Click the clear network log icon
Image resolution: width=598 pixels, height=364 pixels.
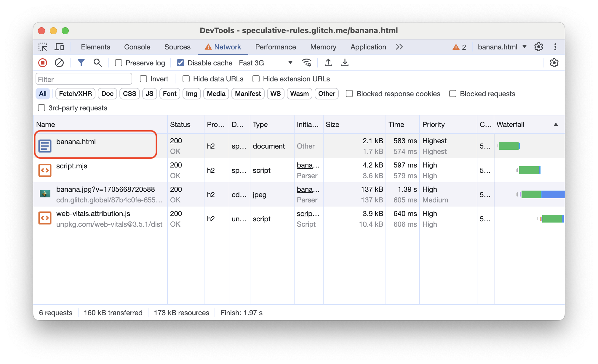(59, 63)
